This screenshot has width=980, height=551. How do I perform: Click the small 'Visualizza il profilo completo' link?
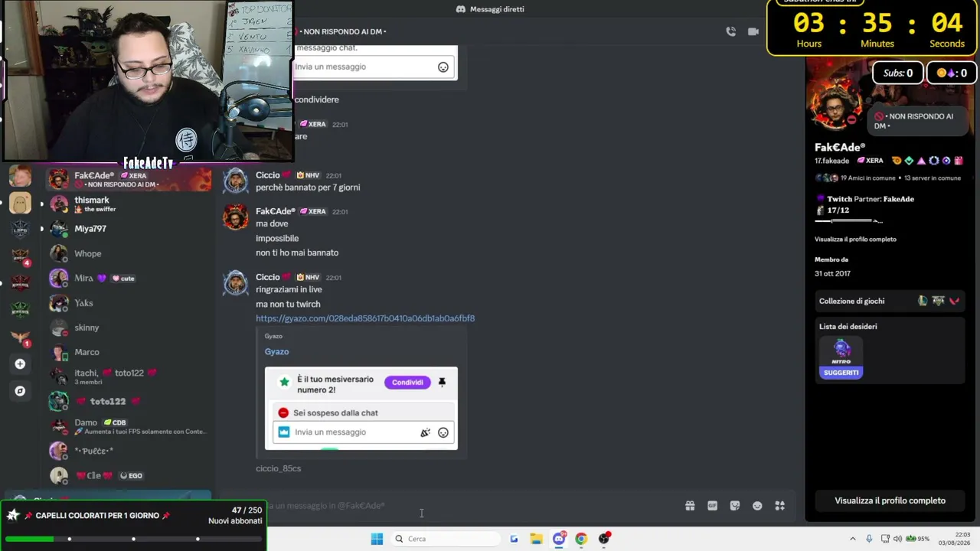click(x=855, y=240)
